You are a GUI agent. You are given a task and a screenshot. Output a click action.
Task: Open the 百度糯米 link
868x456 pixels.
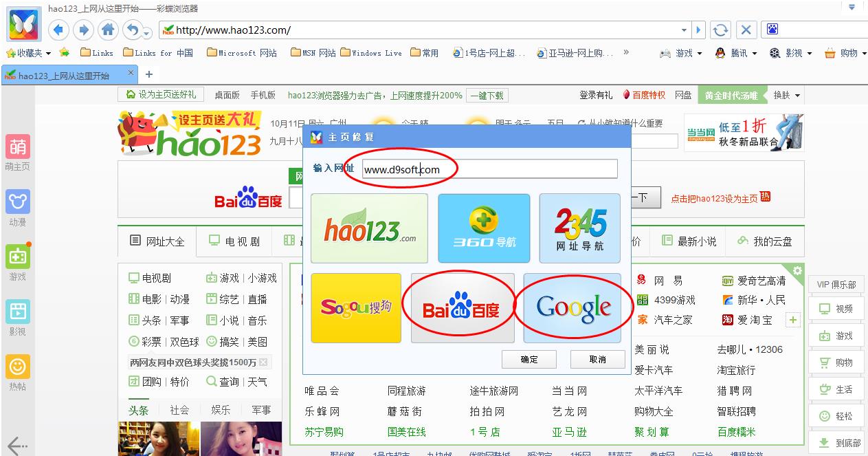[x=736, y=432]
